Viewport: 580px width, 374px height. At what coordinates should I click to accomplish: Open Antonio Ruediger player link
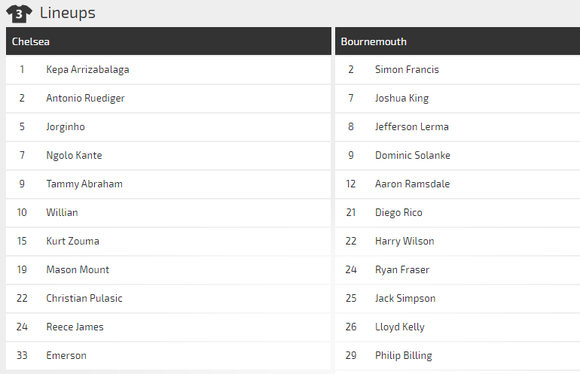tap(85, 98)
